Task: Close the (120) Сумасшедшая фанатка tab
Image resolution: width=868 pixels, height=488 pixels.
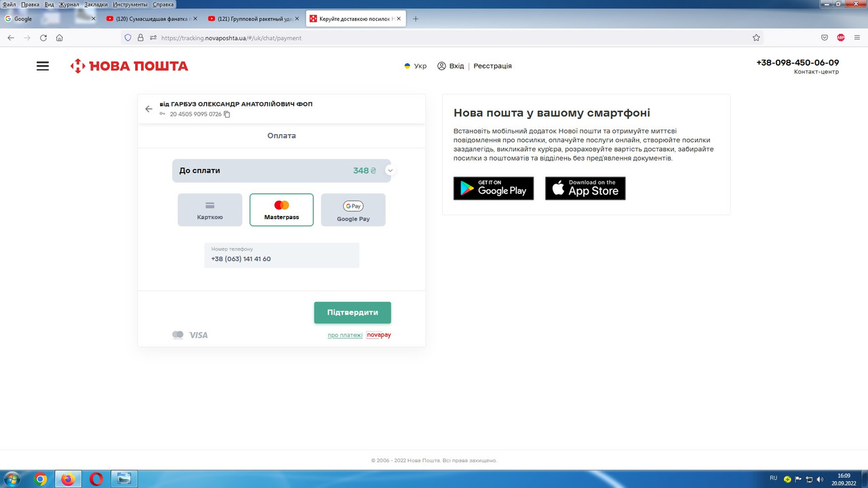Action: coord(195,18)
